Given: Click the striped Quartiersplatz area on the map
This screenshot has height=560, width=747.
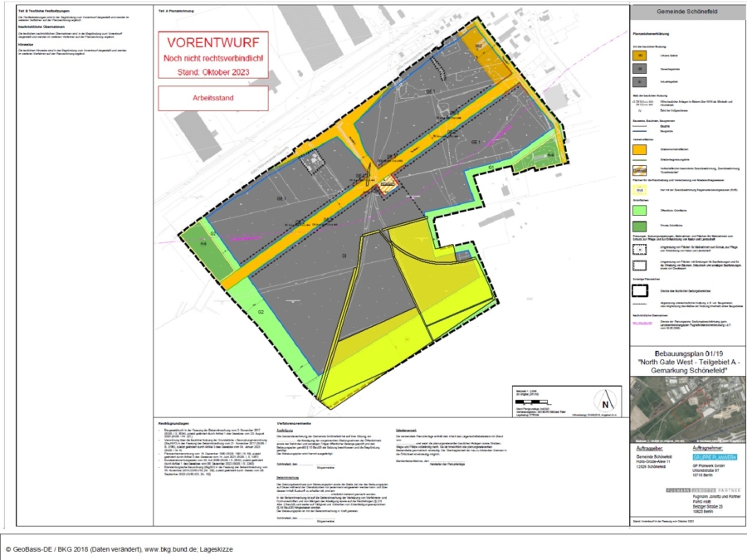Looking at the screenshot, I should [x=388, y=184].
